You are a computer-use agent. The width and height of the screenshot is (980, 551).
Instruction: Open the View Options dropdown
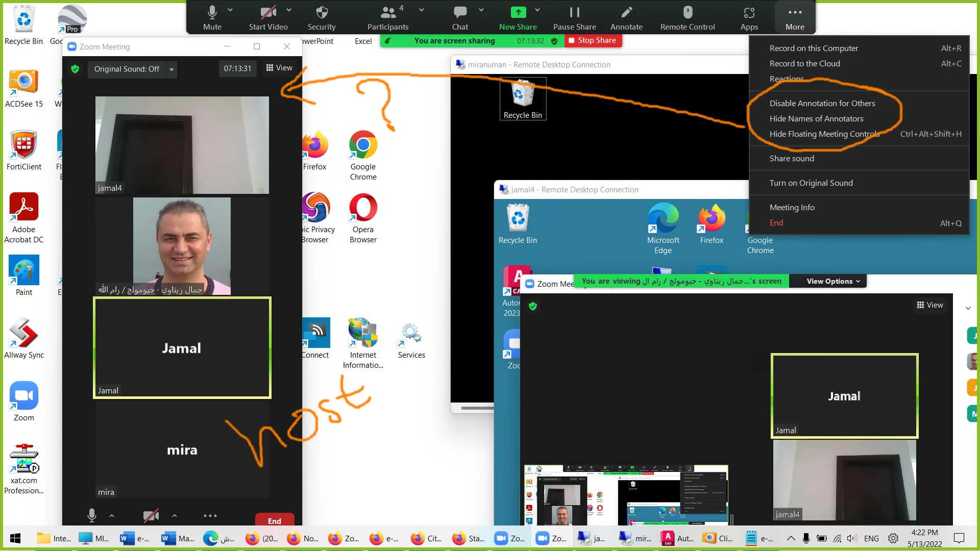click(833, 281)
